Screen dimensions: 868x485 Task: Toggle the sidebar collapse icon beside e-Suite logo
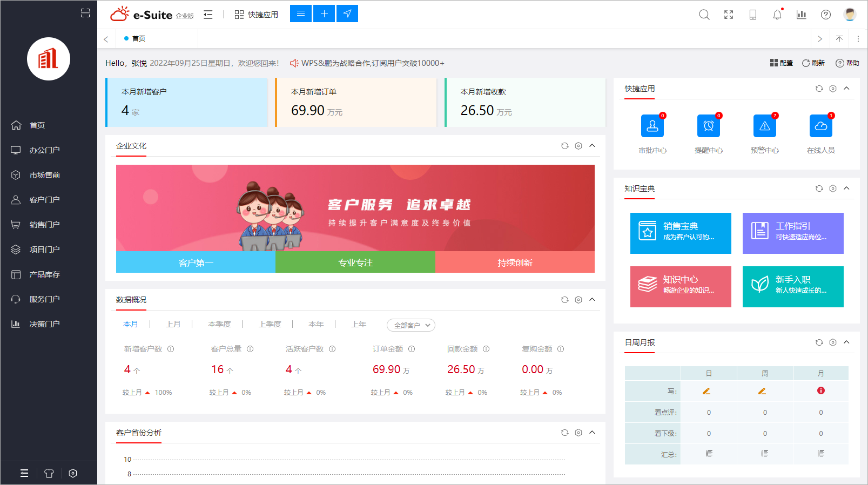[208, 15]
